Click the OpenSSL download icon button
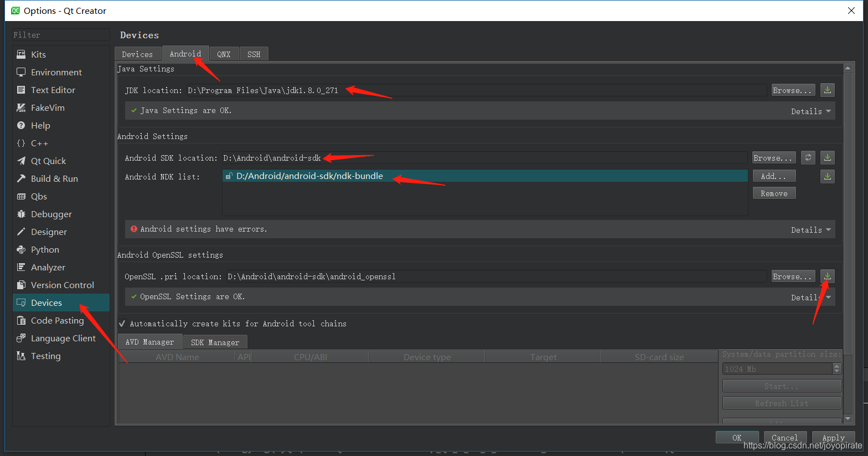The image size is (868, 456). pyautogui.click(x=827, y=276)
